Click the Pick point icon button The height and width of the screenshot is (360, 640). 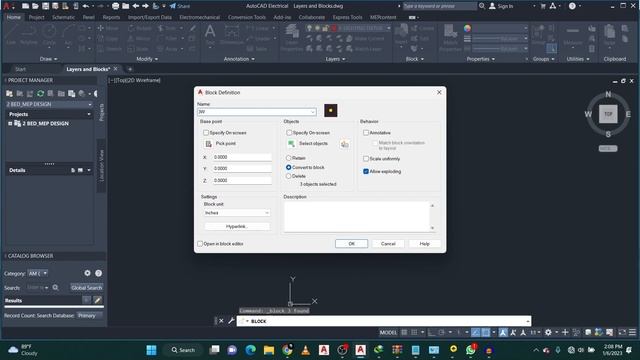point(209,144)
